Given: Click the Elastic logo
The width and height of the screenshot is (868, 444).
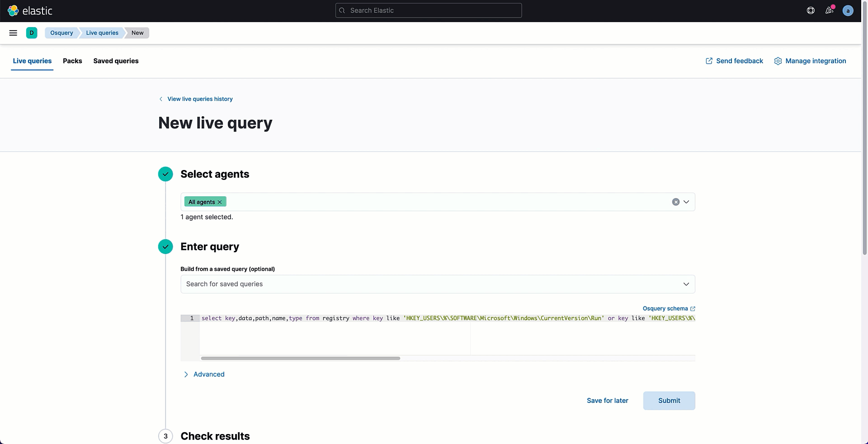Looking at the screenshot, I should [x=30, y=10].
